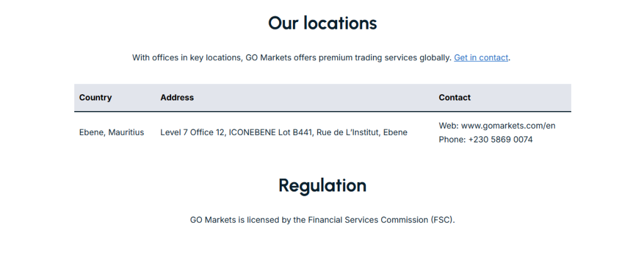
Task: Click "Level 7 Office 12" in the address
Action: [192, 132]
